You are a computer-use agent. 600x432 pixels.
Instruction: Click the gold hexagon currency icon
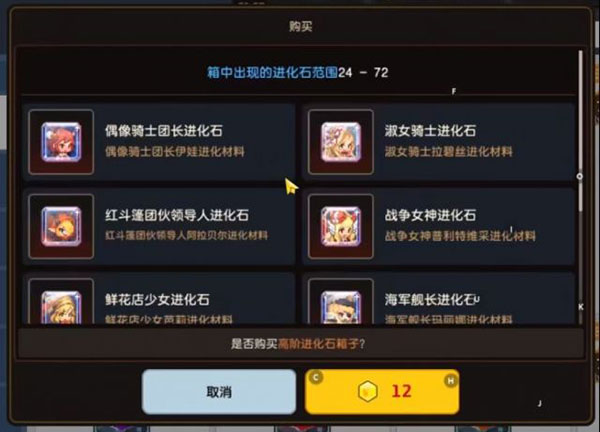[368, 391]
